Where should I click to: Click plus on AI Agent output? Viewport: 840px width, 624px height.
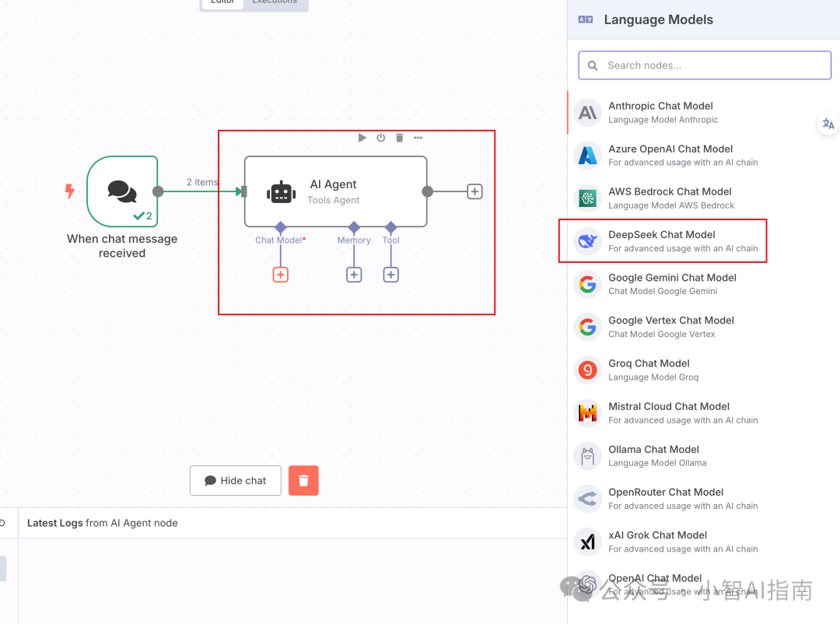coord(474,191)
